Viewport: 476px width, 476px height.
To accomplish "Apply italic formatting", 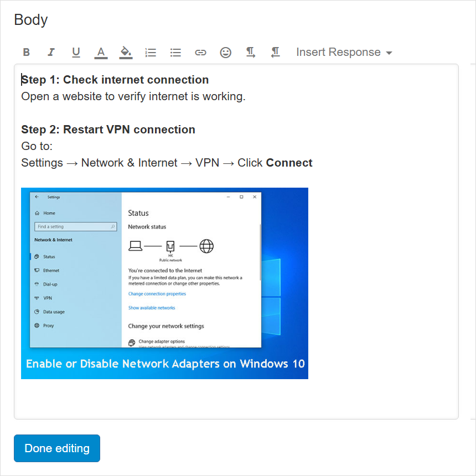I will tap(51, 52).
